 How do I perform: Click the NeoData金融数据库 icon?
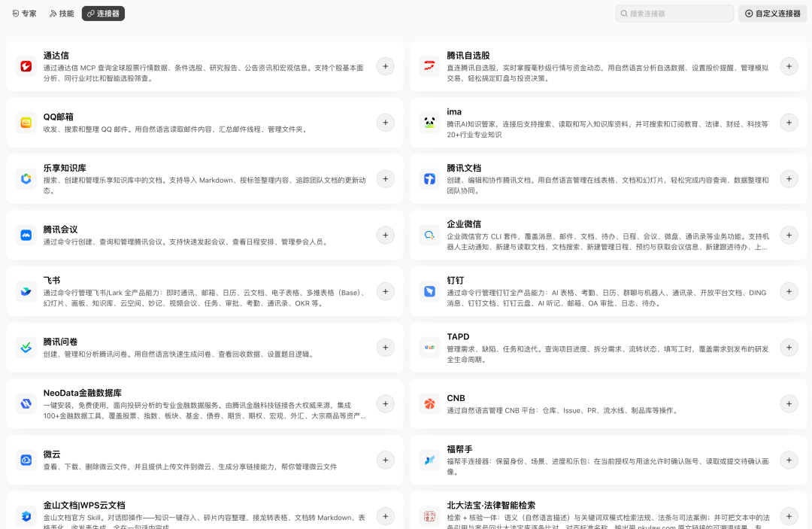click(26, 404)
